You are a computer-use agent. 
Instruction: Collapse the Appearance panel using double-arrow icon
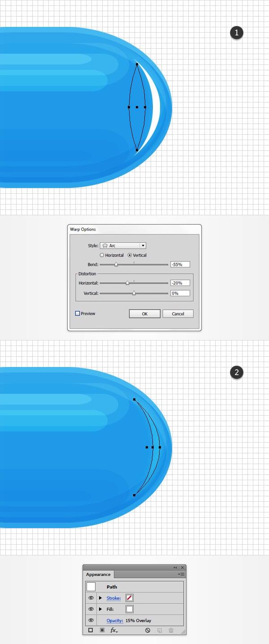[x=175, y=567]
